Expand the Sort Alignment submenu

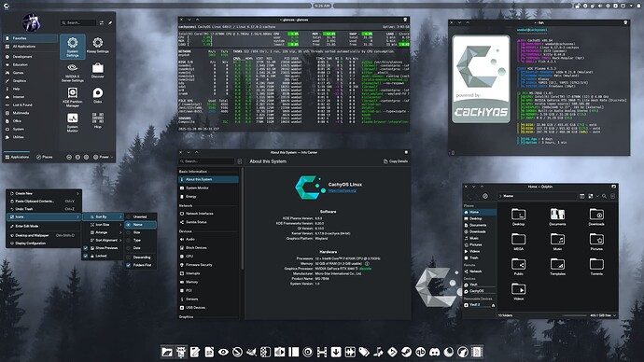[103, 240]
